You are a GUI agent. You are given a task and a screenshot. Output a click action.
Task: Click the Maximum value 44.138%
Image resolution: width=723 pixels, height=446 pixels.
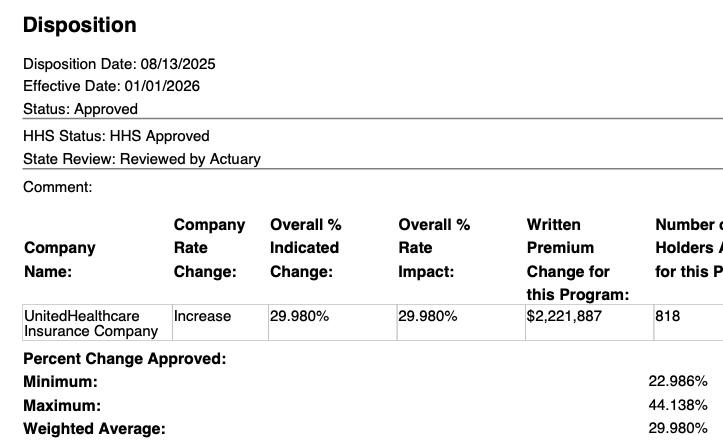678,406
